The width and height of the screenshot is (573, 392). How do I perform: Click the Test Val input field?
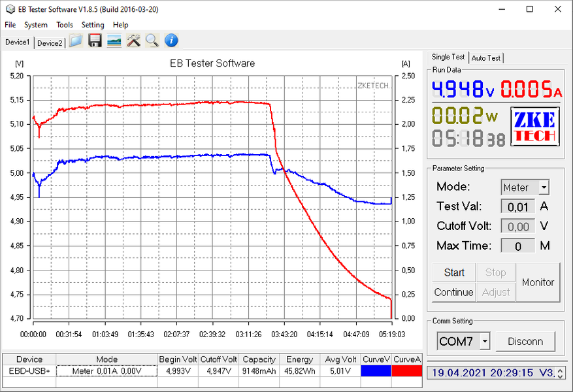[518, 207]
